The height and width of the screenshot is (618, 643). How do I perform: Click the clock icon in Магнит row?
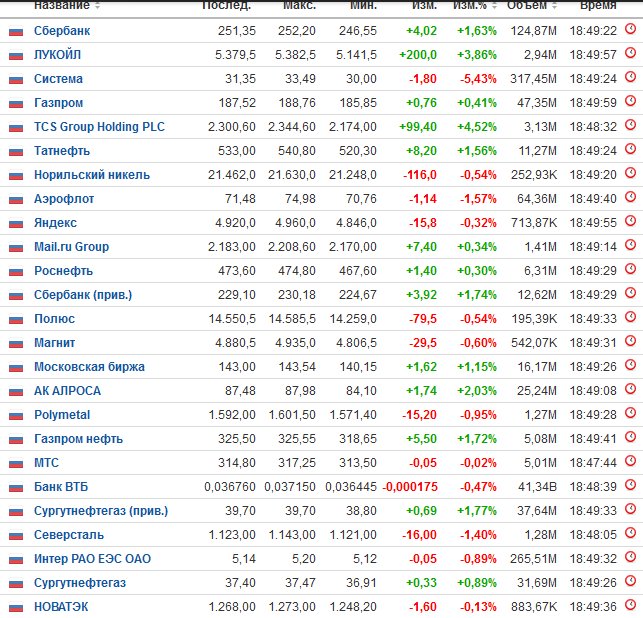pyautogui.click(x=630, y=341)
